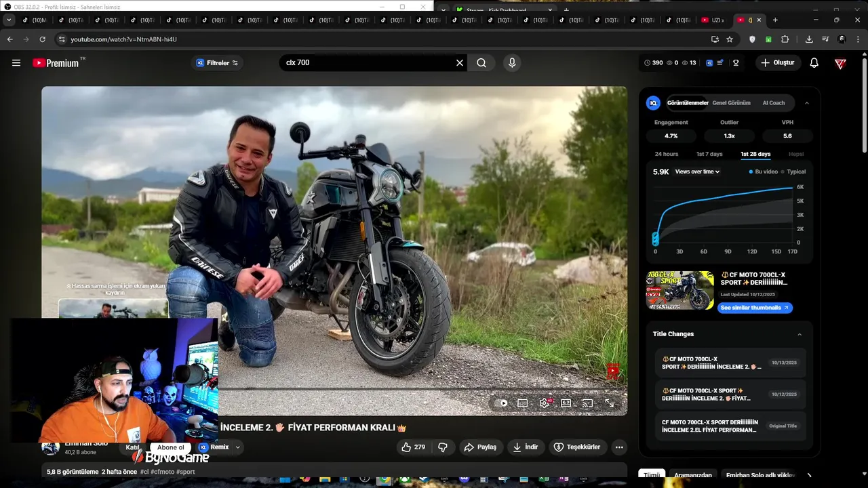Open the 10/13/2025 title change entry
Image resolution: width=868 pixels, height=488 pixels.
point(730,363)
